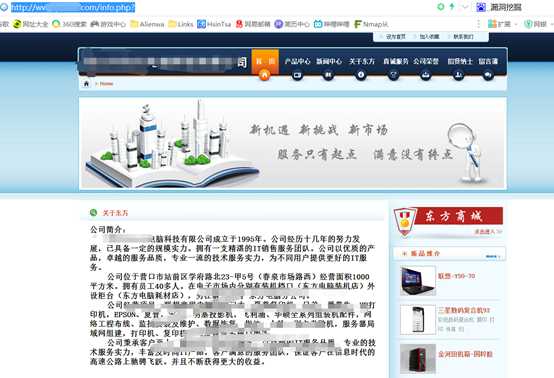Viewport: 554px width, 378px height.
Task: Open the laptop product thumbnail
Action: coord(418,281)
